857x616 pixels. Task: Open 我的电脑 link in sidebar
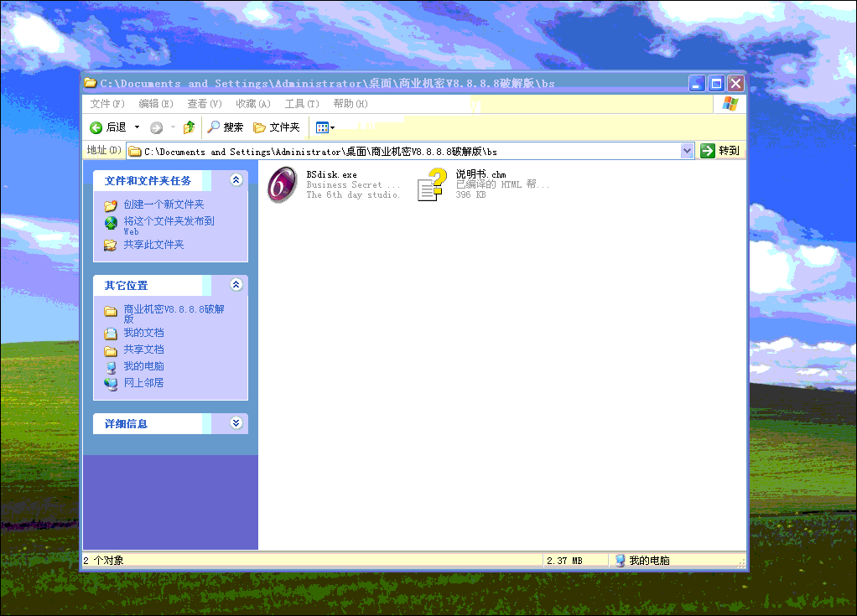(143, 366)
